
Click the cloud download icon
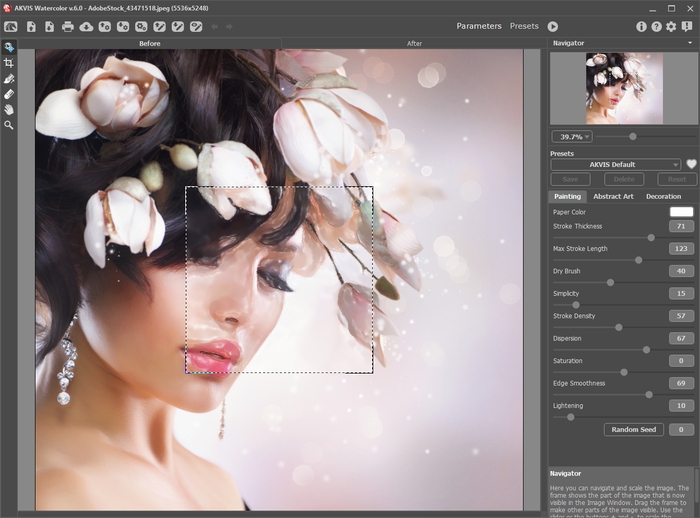coord(86,27)
